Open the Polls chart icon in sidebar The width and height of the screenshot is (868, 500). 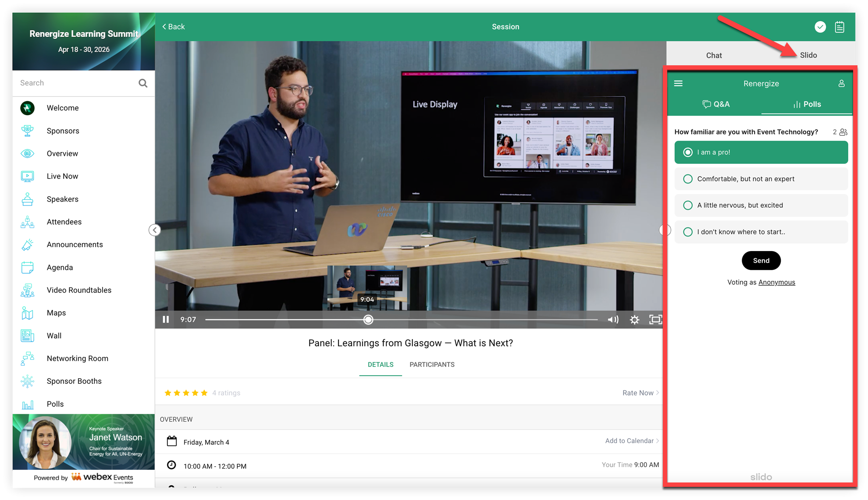[x=27, y=404]
